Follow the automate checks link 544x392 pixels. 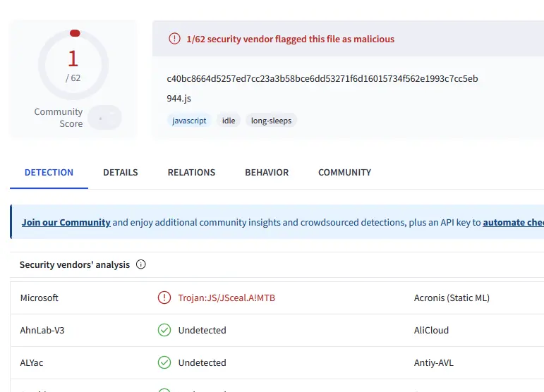513,222
